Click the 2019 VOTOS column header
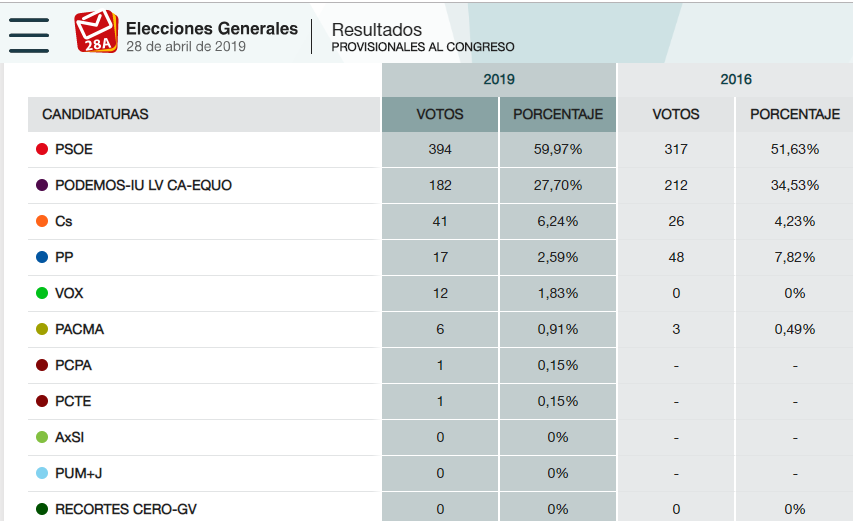The image size is (853, 521). pyautogui.click(x=440, y=114)
